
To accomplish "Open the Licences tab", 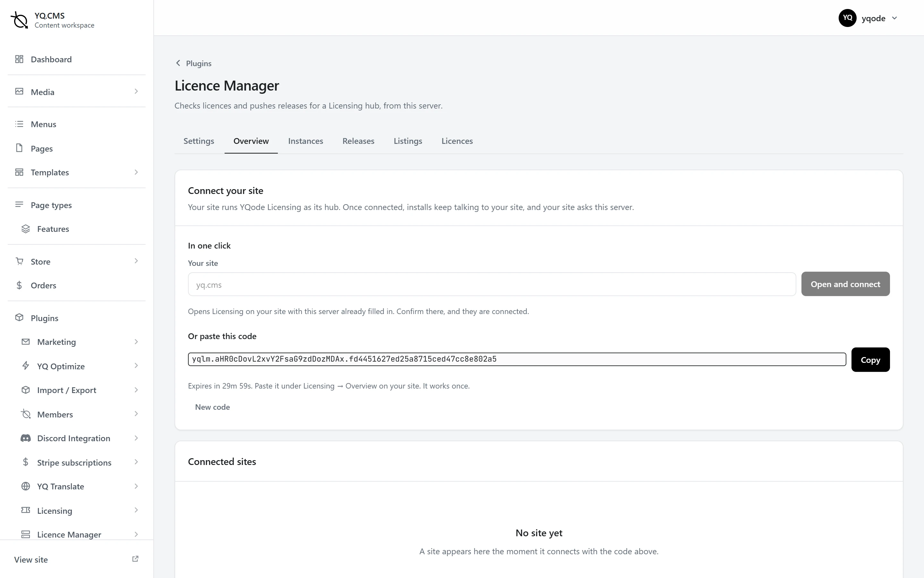I will coord(457,141).
